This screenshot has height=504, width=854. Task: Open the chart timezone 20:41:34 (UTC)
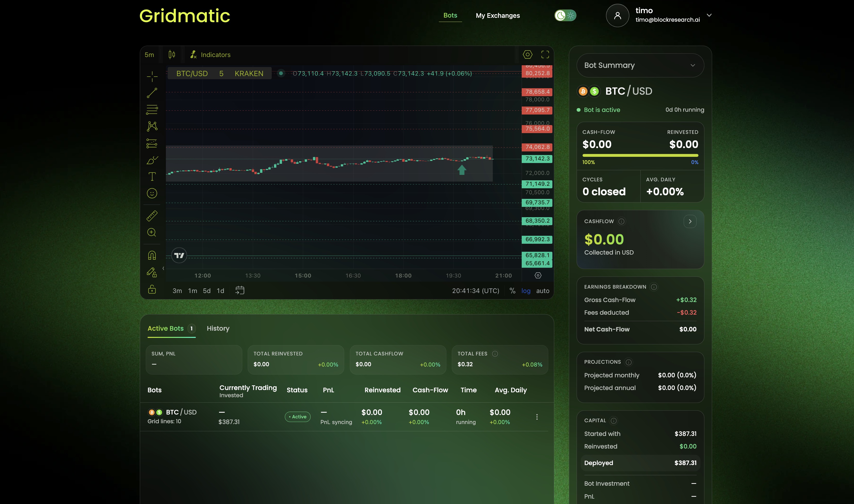476,291
